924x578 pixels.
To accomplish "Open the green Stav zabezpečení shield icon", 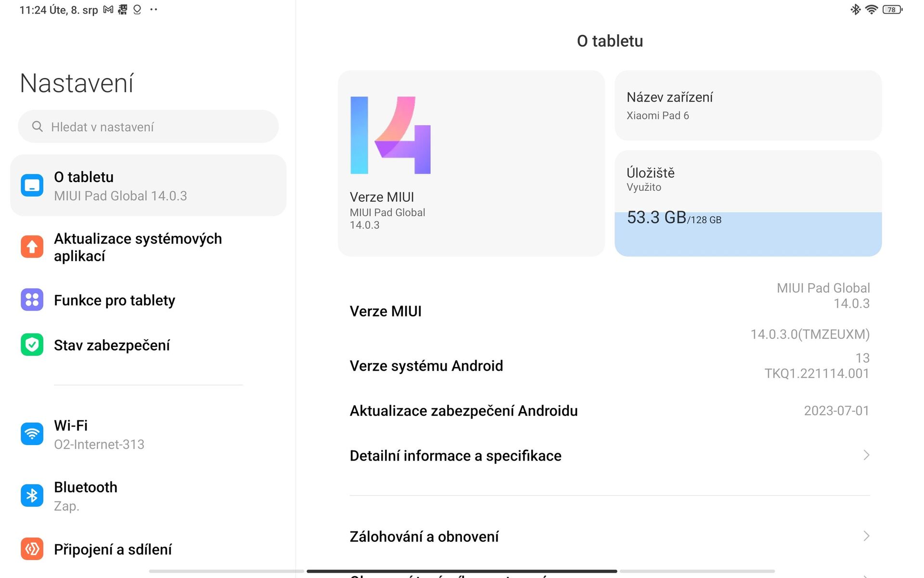I will tap(31, 345).
